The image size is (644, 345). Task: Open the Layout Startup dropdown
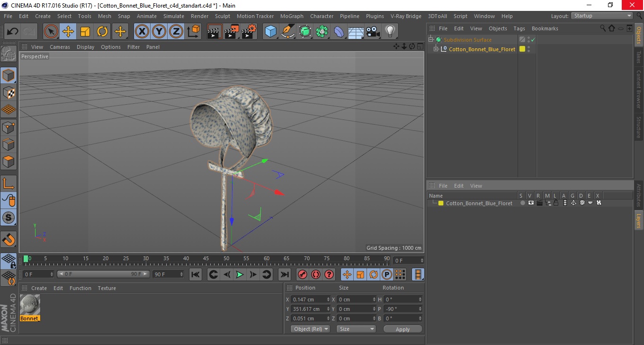coord(602,16)
